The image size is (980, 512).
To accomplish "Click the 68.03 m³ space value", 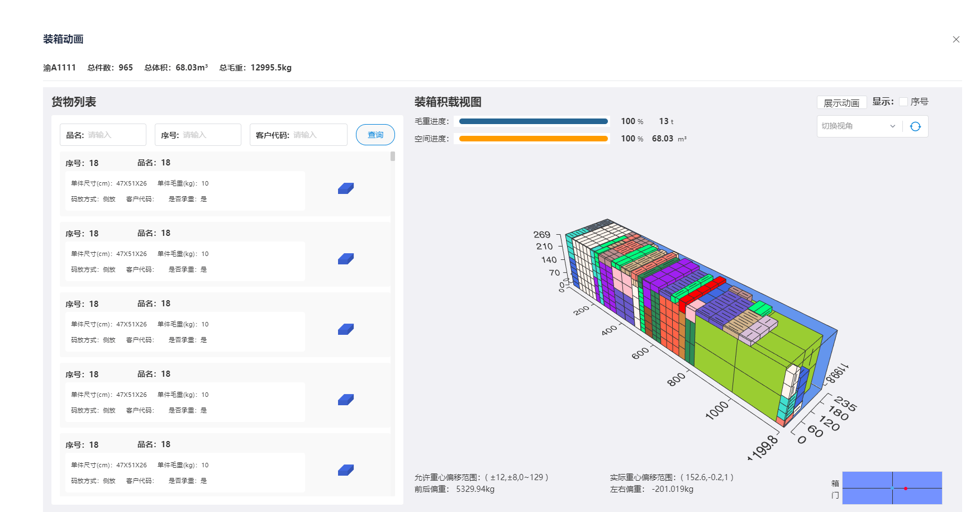I will tap(669, 139).
